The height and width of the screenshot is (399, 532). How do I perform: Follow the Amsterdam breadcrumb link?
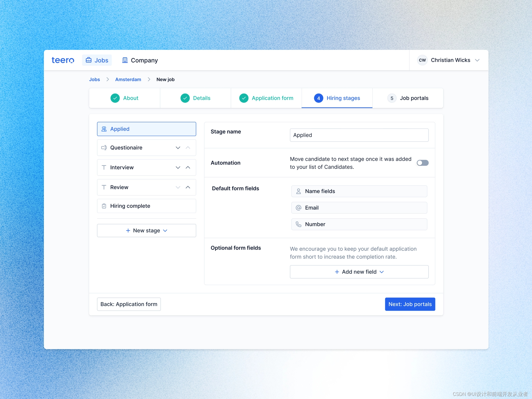pyautogui.click(x=128, y=79)
